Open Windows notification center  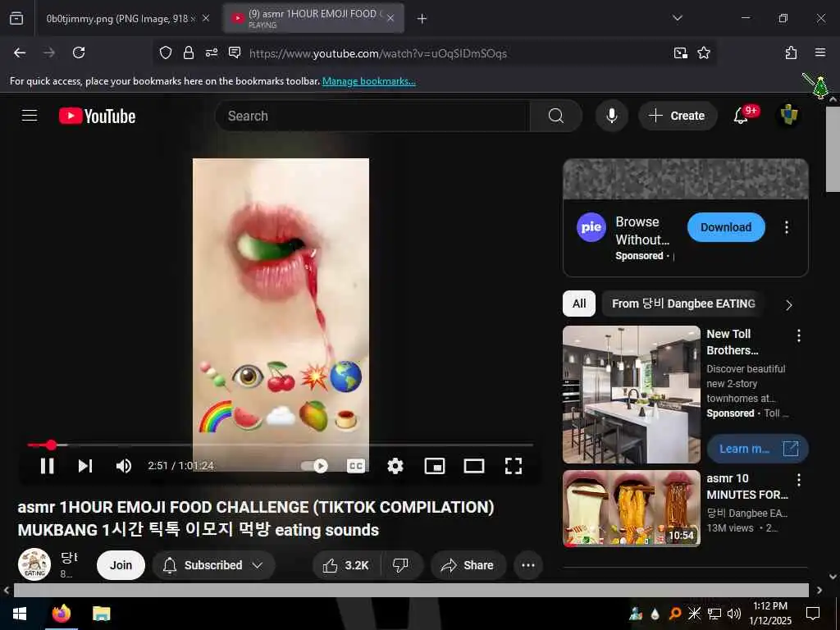coord(813,614)
